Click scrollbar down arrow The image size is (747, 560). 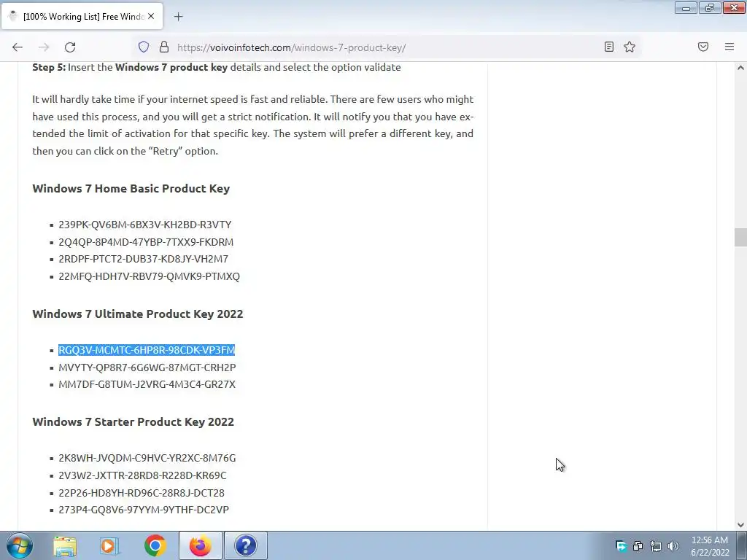(x=740, y=525)
